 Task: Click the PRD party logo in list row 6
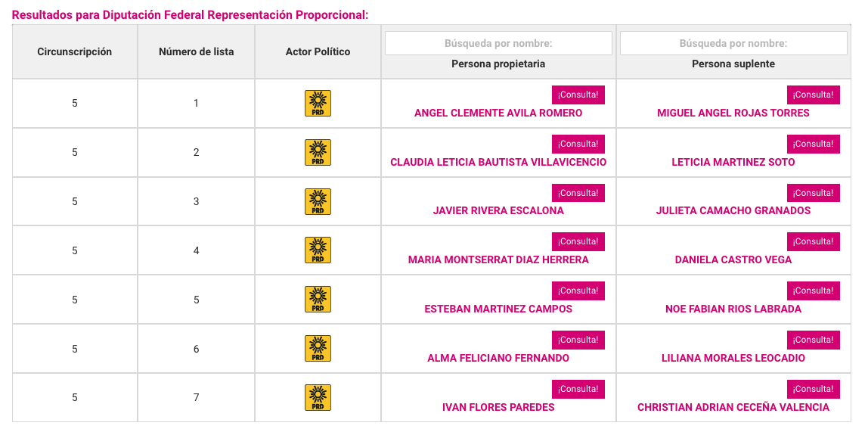318,349
